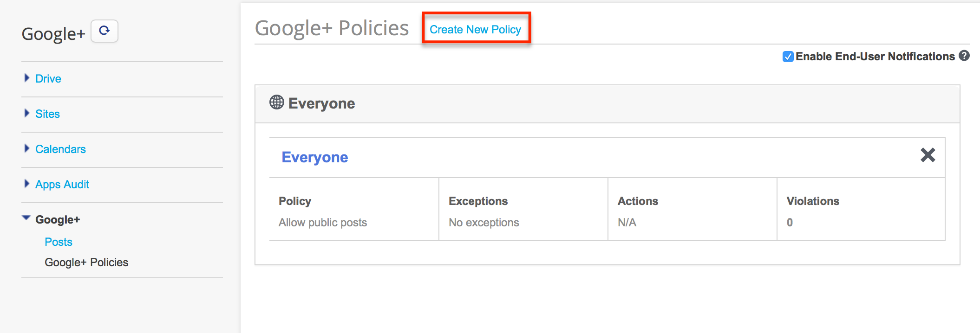Image resolution: width=980 pixels, height=333 pixels.
Task: Click the Everyone group header title
Action: click(x=321, y=103)
